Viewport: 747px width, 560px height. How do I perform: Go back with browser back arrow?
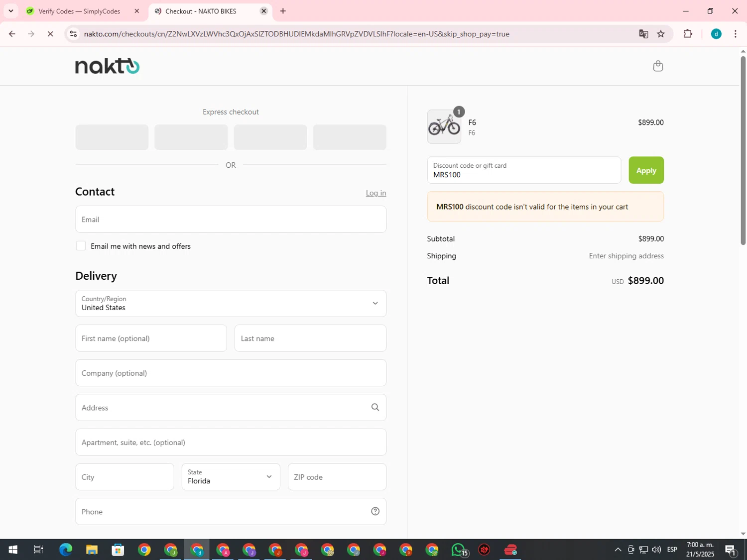point(12,34)
